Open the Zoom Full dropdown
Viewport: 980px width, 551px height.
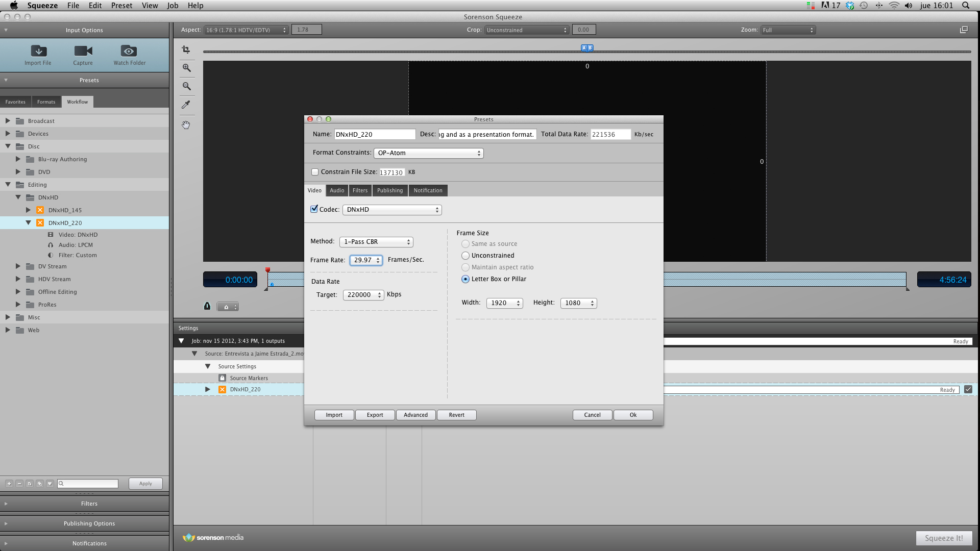click(788, 30)
